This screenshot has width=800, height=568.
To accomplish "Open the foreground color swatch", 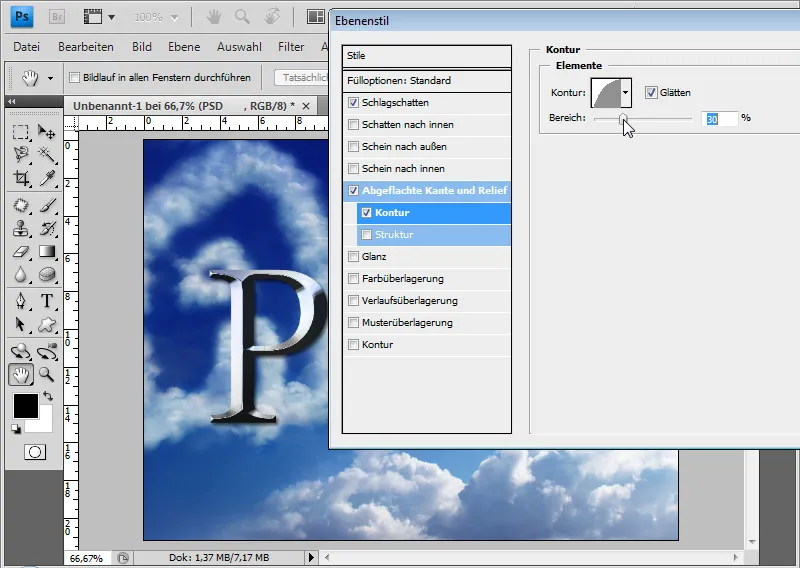I will (26, 406).
